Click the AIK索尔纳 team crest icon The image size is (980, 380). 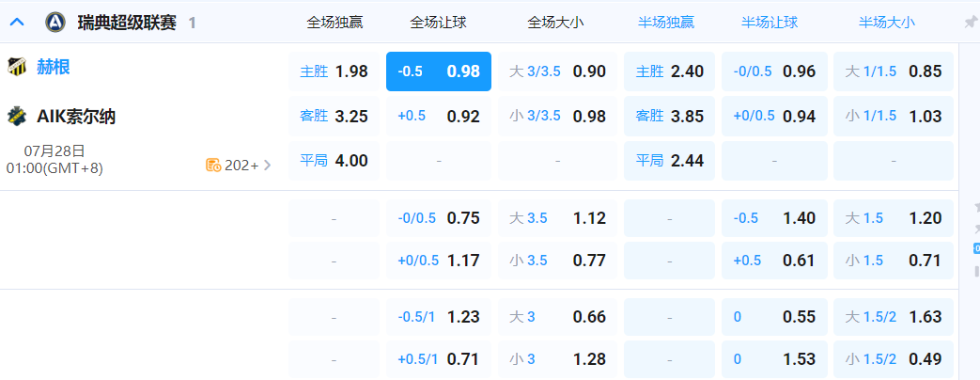(17, 117)
